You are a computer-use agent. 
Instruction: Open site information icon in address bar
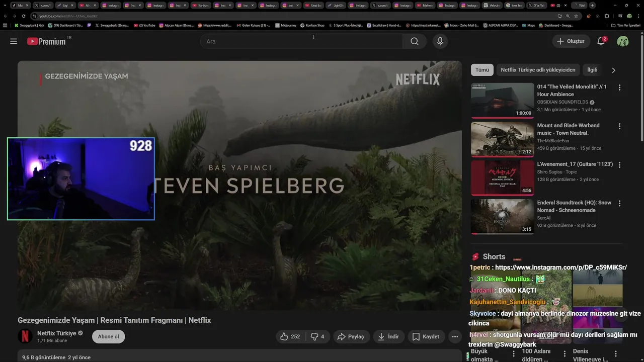34,16
